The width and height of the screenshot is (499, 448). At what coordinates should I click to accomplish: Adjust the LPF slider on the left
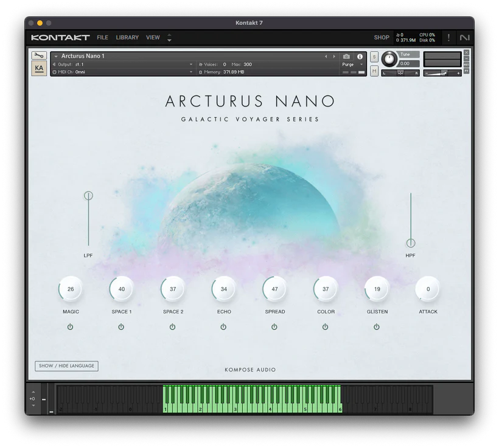click(88, 196)
